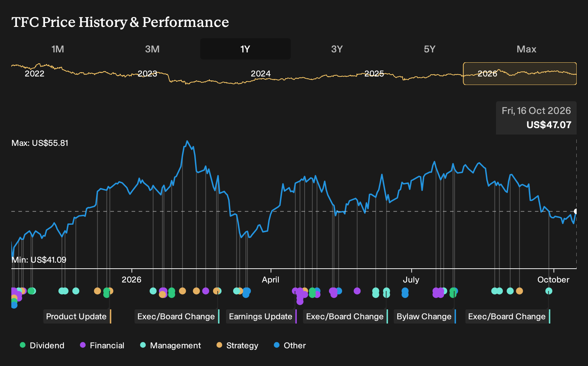Click the purple Financial dot right of April events
Viewport: 588px width, 366px height.
coord(357,291)
